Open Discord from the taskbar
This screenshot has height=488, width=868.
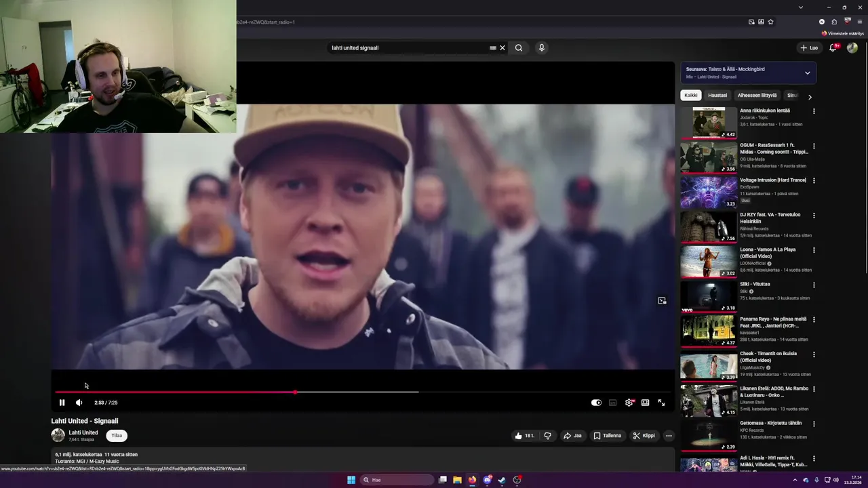[487, 480]
